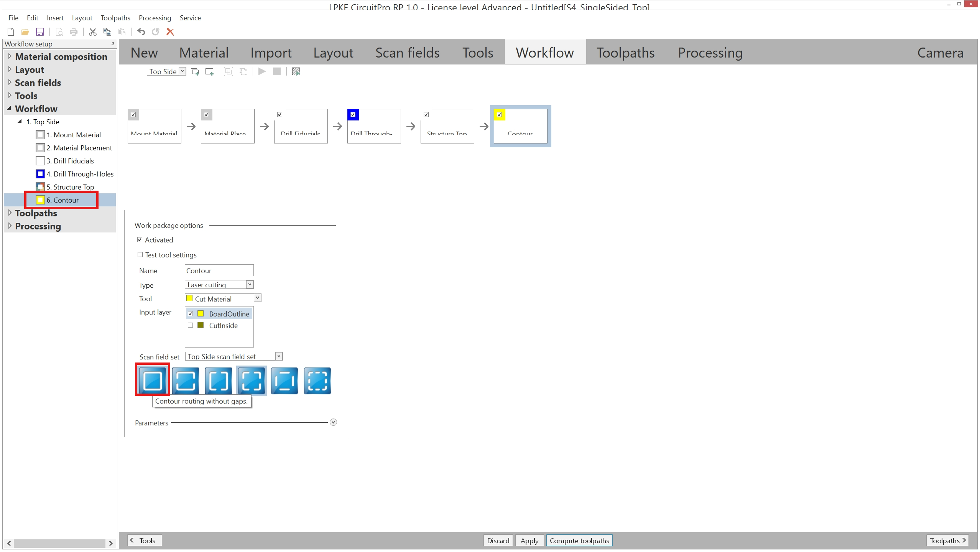980x552 pixels.
Task: Open the Processing menu
Action: [x=155, y=18]
